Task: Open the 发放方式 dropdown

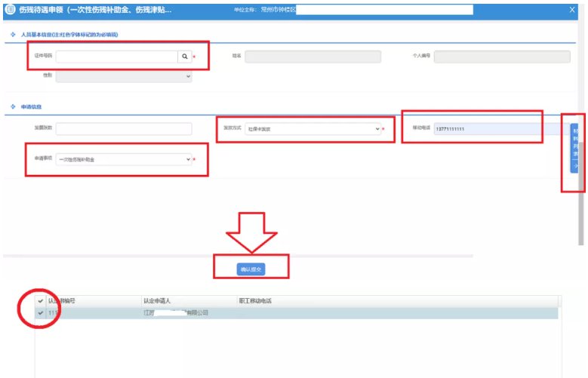Action: point(312,129)
